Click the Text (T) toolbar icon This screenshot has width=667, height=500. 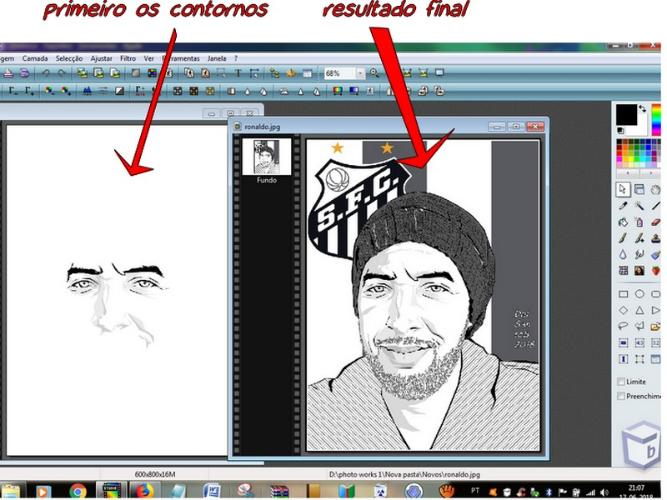pos(238,73)
